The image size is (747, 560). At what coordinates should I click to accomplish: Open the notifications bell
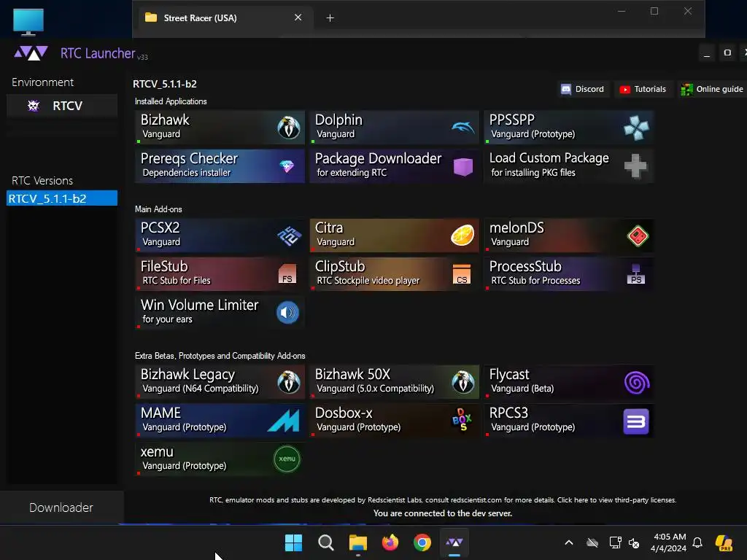click(x=697, y=542)
